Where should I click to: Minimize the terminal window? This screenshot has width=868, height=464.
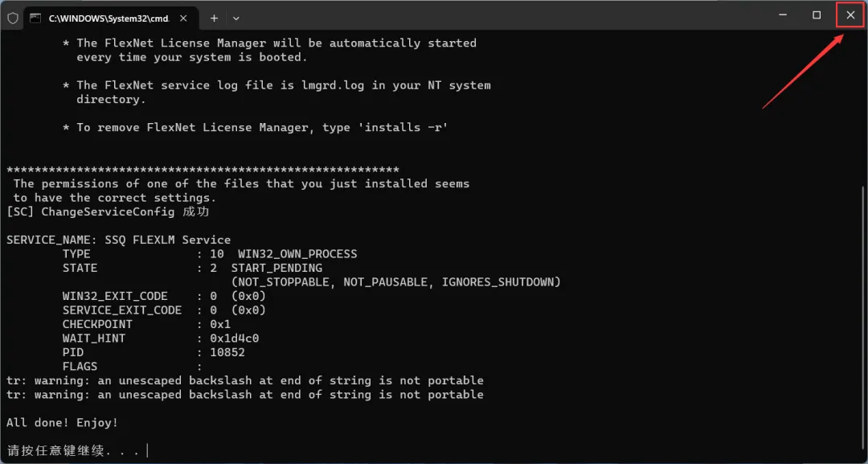tap(783, 14)
